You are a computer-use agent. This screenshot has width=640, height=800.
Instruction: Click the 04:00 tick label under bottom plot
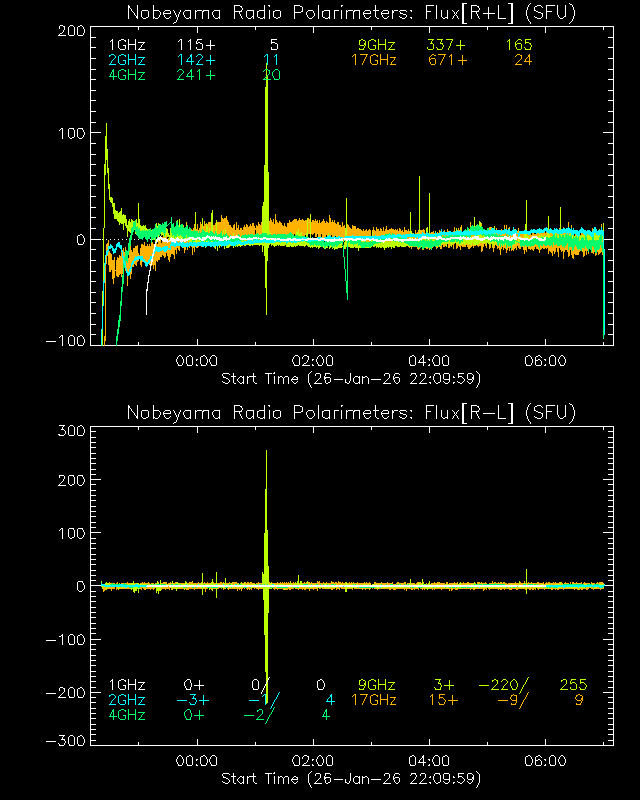pos(431,761)
